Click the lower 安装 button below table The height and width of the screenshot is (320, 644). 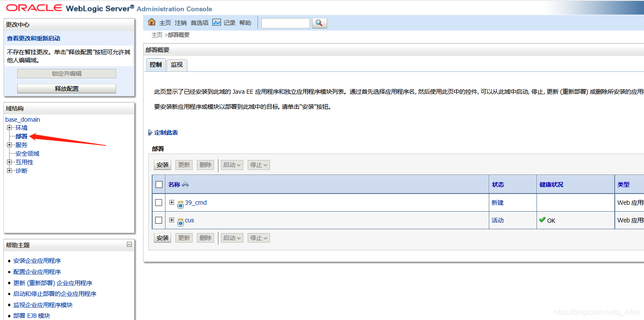tap(163, 238)
